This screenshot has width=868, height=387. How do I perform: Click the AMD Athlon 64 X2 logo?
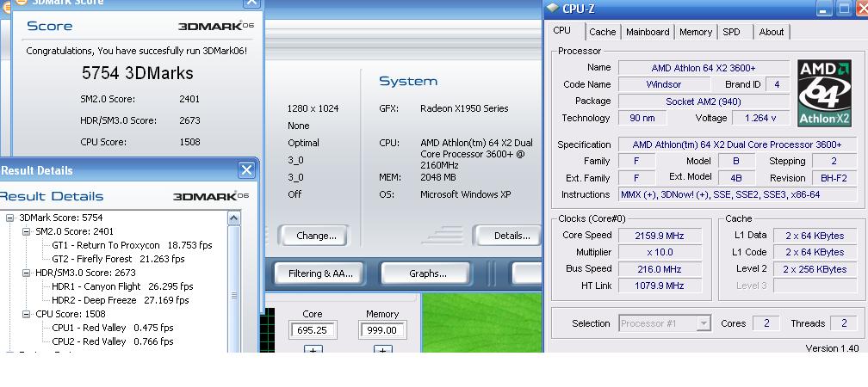[824, 94]
